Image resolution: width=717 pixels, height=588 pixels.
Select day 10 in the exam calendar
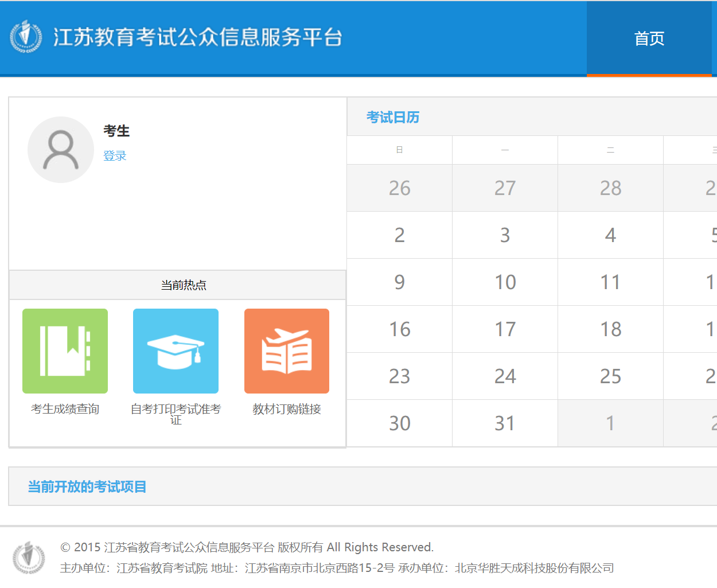click(x=505, y=282)
